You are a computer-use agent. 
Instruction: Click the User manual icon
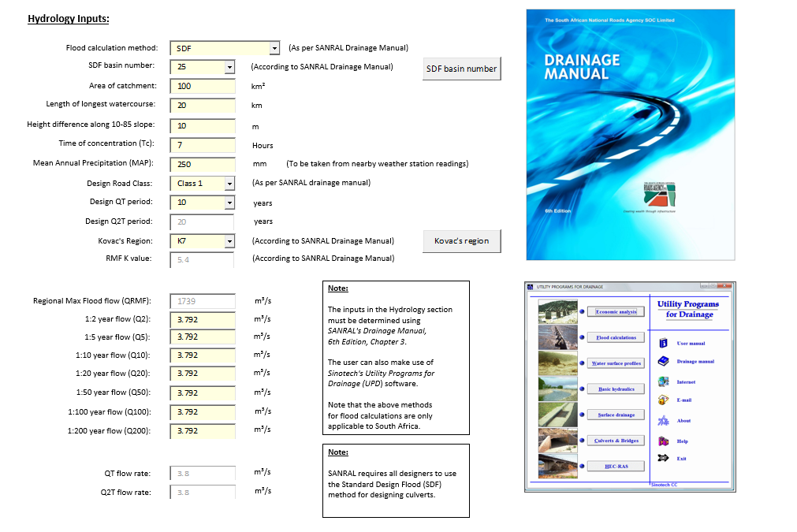pyautogui.click(x=663, y=343)
